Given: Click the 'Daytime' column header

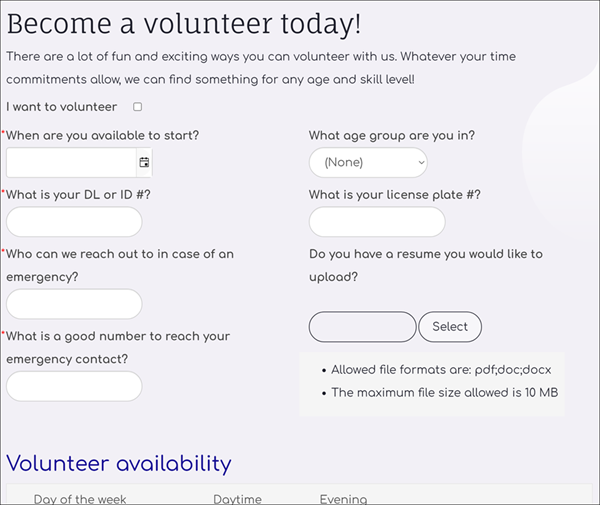Looking at the screenshot, I should point(238,499).
